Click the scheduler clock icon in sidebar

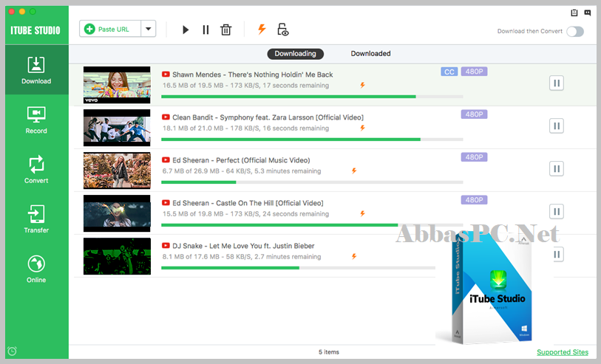pyautogui.click(x=13, y=351)
